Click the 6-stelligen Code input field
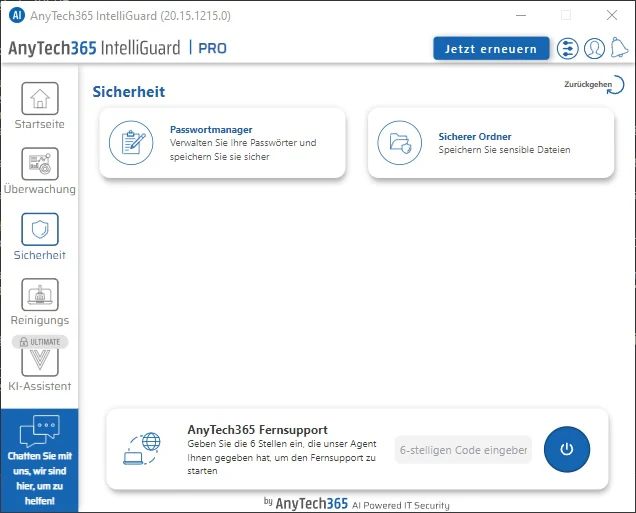Viewport: 636px width, 513px height. click(463, 450)
